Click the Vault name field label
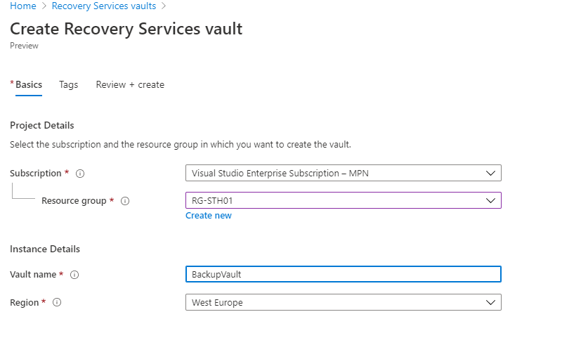588x364 pixels. pyautogui.click(x=33, y=275)
